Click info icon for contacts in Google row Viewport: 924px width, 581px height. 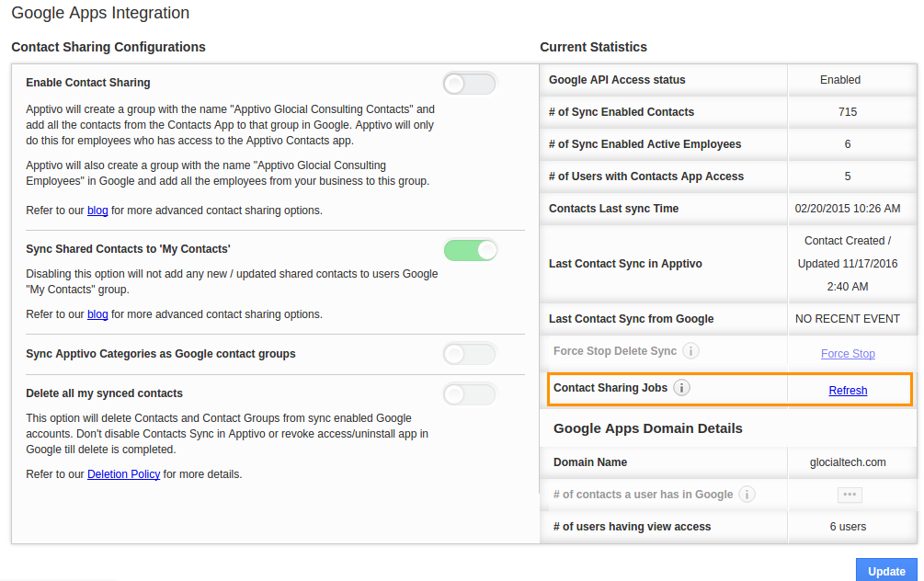(747, 495)
